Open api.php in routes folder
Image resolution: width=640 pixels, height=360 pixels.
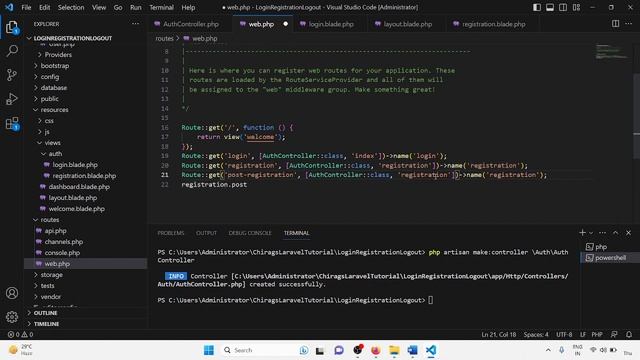[56, 231]
